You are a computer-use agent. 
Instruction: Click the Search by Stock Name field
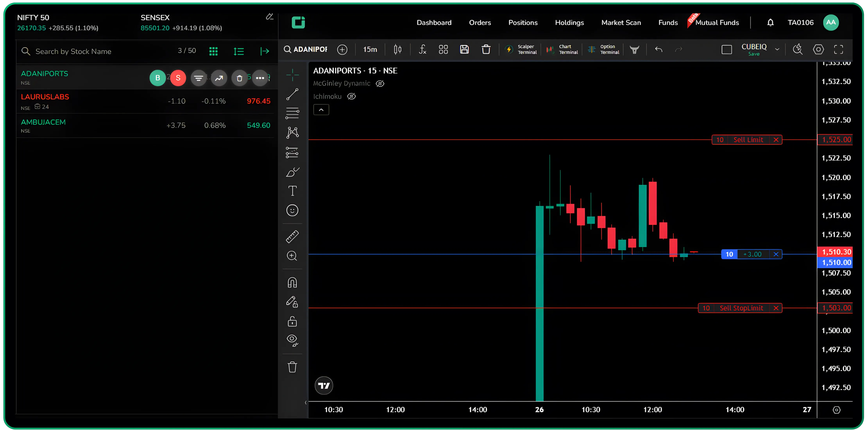[x=74, y=51]
